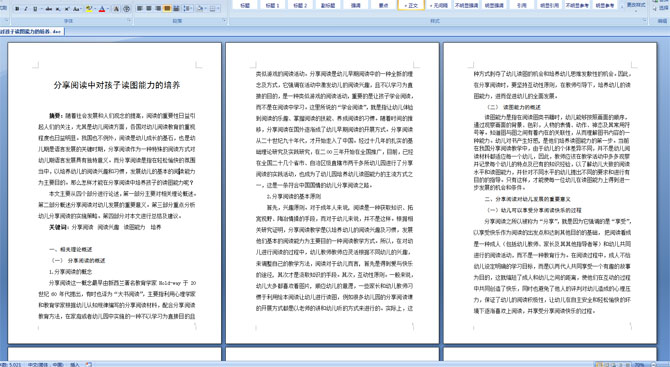This screenshot has width=670, height=367.
Task: Click title 分享阅读中对孩子读图能力的培养
Action: tap(117, 85)
